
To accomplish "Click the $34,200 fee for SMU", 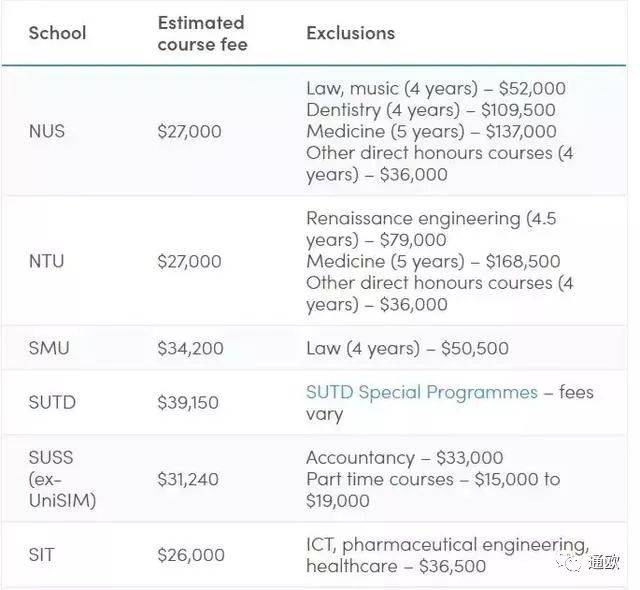I will [x=190, y=349].
